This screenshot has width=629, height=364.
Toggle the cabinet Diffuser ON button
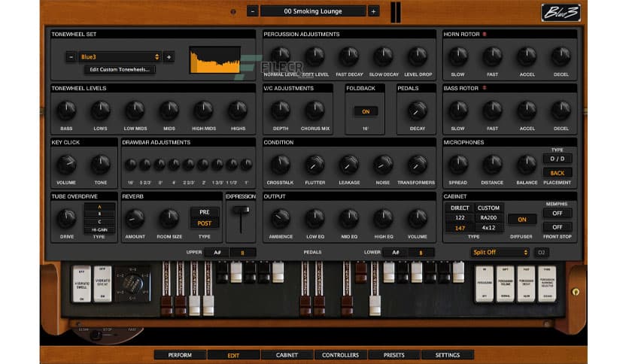tap(522, 220)
